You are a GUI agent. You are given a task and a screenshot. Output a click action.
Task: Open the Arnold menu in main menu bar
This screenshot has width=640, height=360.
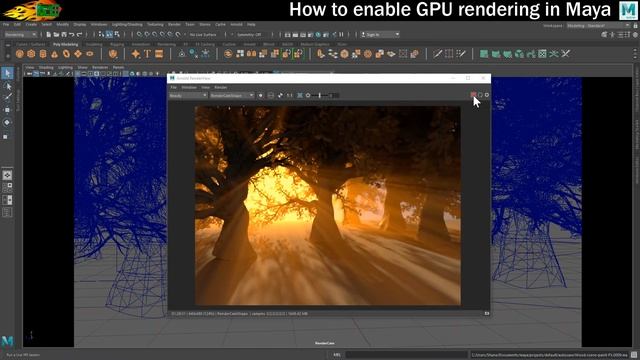point(236,24)
